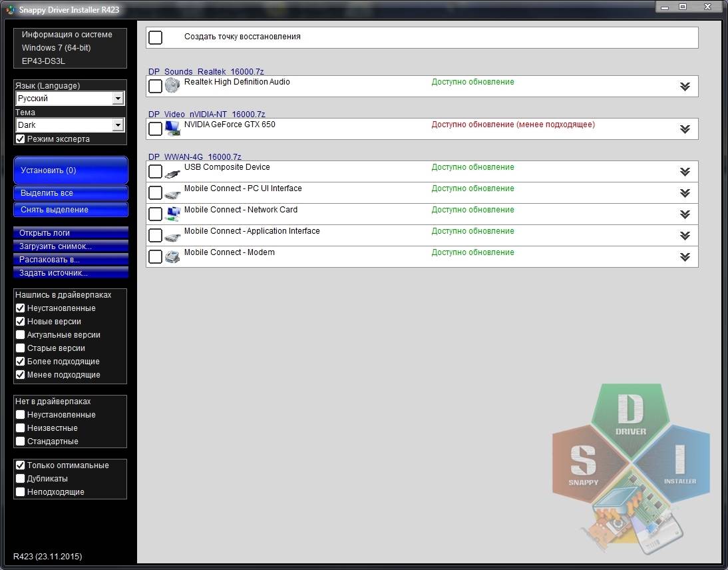
Task: Click Загрузить снимок...
Action: (x=71, y=246)
